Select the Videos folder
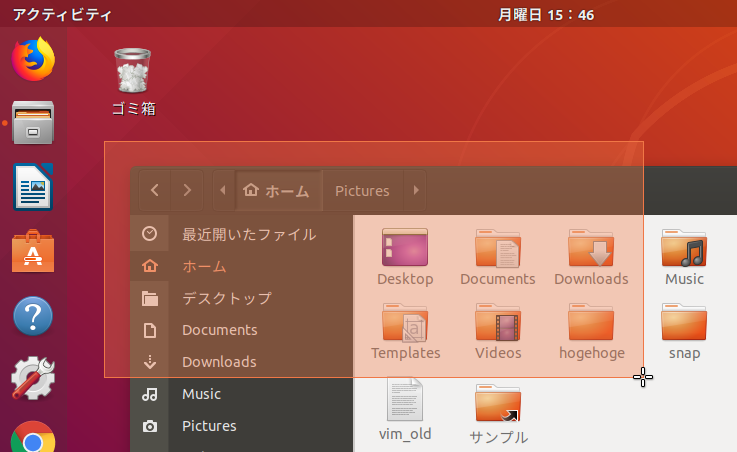The image size is (737, 452). point(498,332)
